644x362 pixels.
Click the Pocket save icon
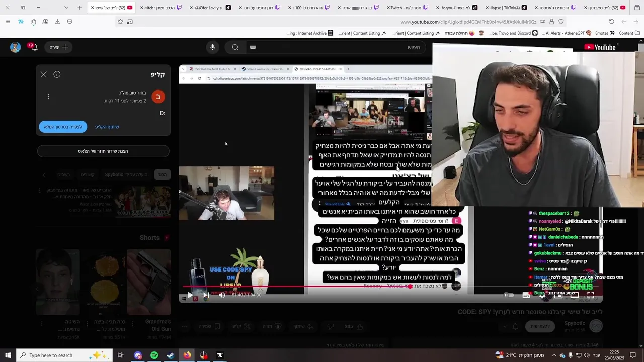tap(69, 22)
